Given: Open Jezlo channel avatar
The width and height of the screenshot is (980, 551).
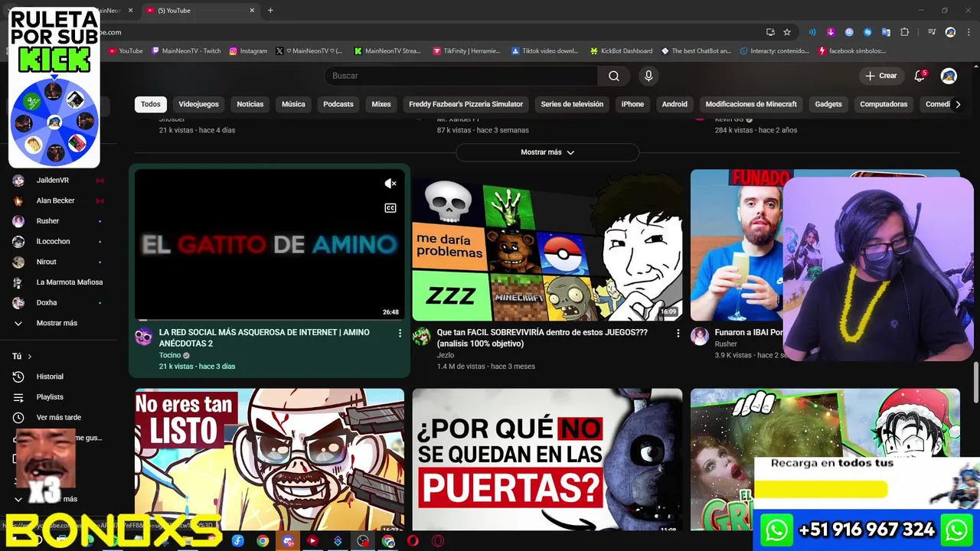Looking at the screenshot, I should coord(422,337).
